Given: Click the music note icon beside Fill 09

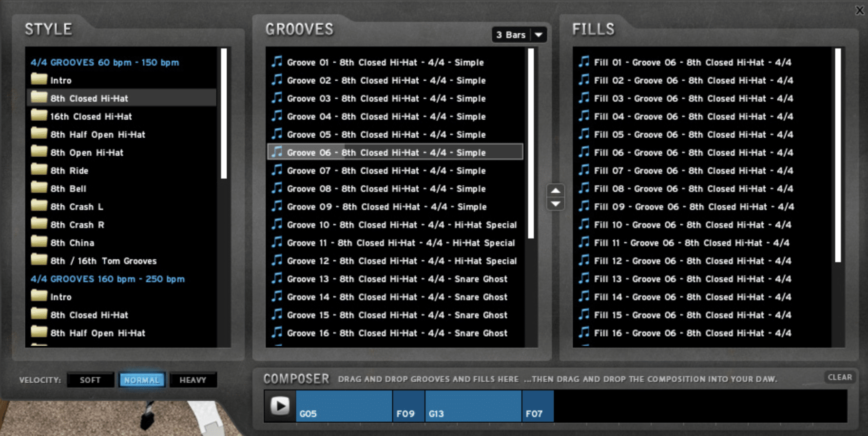Looking at the screenshot, I should pyautogui.click(x=584, y=206).
